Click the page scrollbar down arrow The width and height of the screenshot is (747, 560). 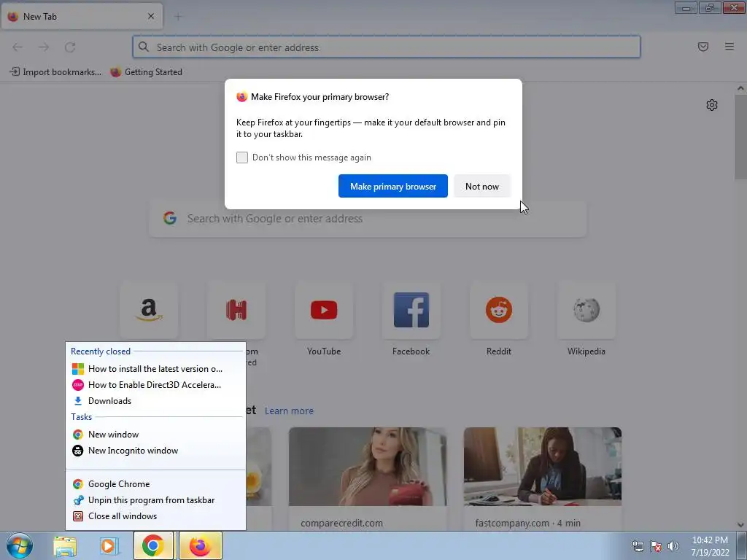740,525
